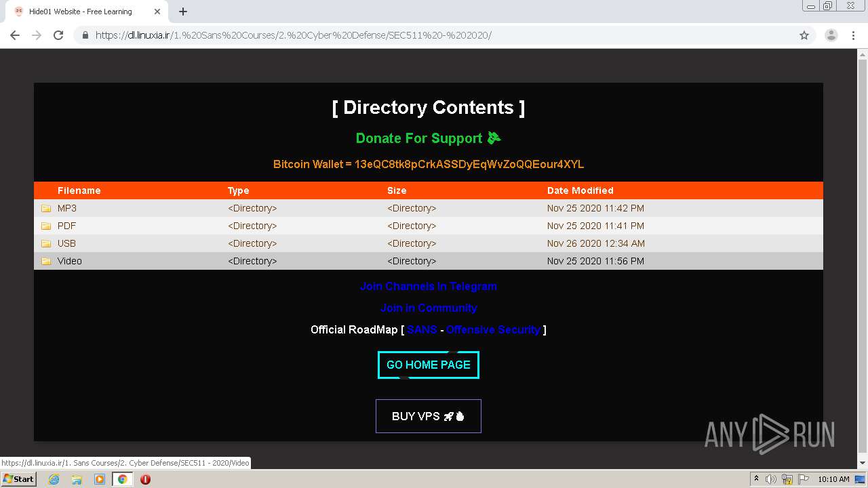
Task: Click Donate For Support heading
Action: pos(429,138)
